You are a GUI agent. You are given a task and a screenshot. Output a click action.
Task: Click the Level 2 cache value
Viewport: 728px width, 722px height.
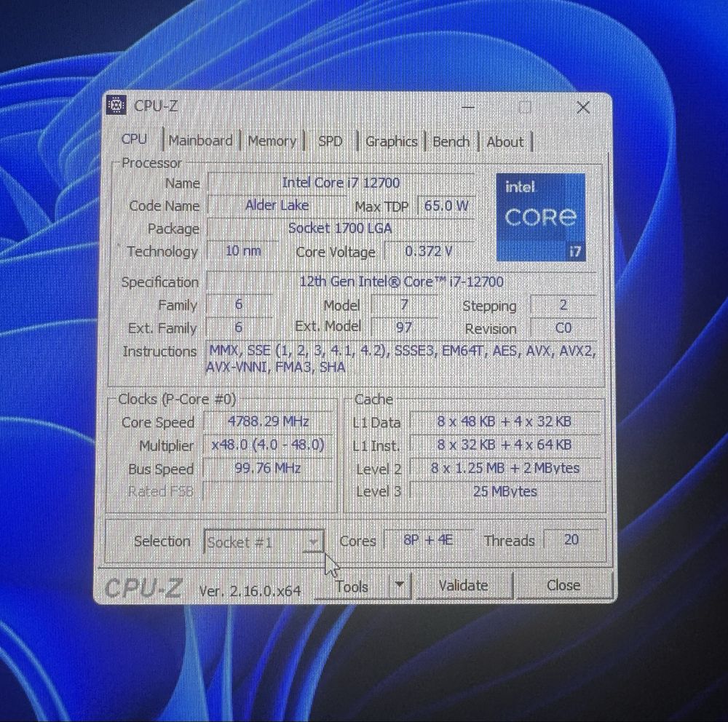coord(505,467)
